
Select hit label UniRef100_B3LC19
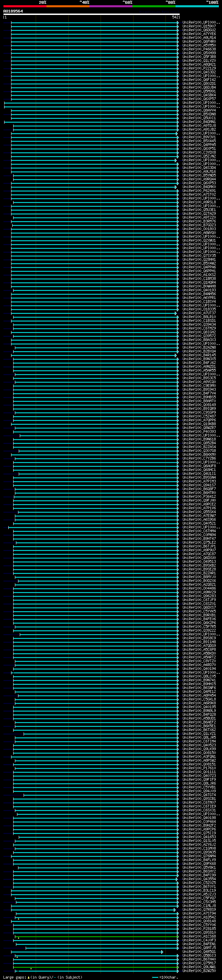coord(199,890)
